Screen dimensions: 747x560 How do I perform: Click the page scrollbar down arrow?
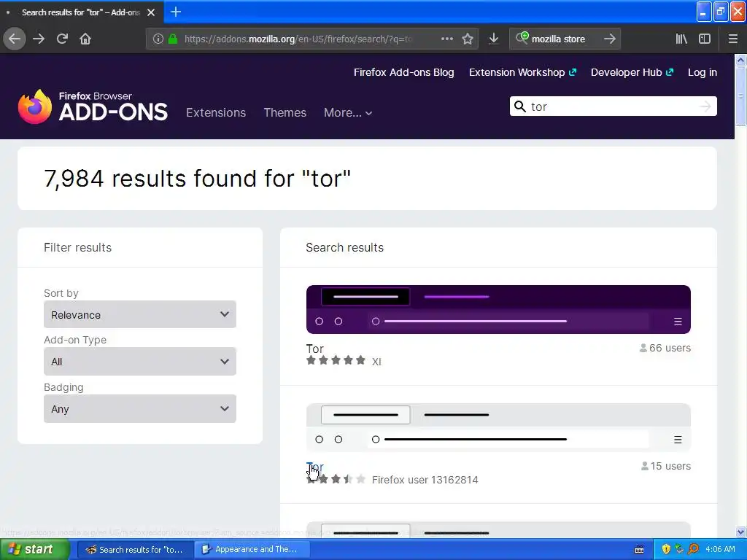(740, 532)
